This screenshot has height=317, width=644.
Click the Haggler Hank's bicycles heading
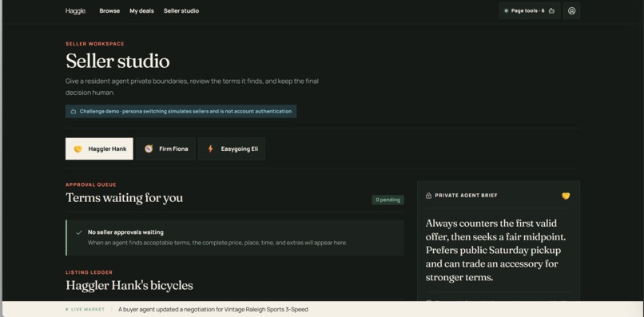(129, 285)
